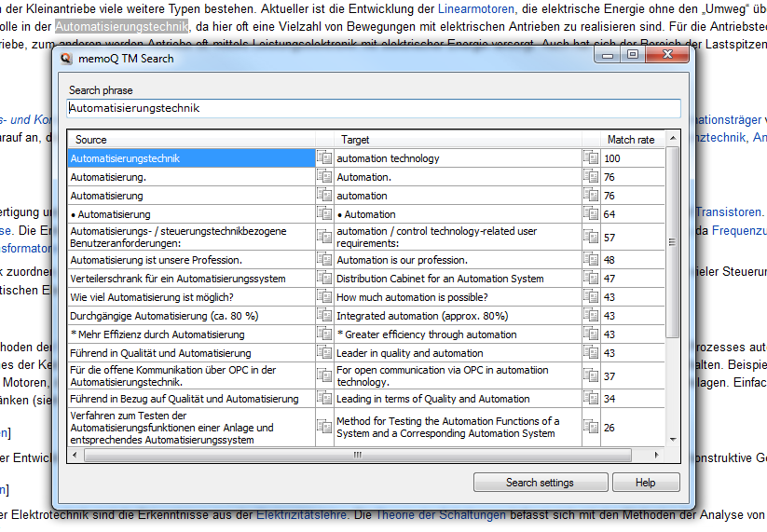Image resolution: width=767 pixels, height=532 pixels.
Task: Click vertical scrollbar up arrow
Action: [x=673, y=139]
